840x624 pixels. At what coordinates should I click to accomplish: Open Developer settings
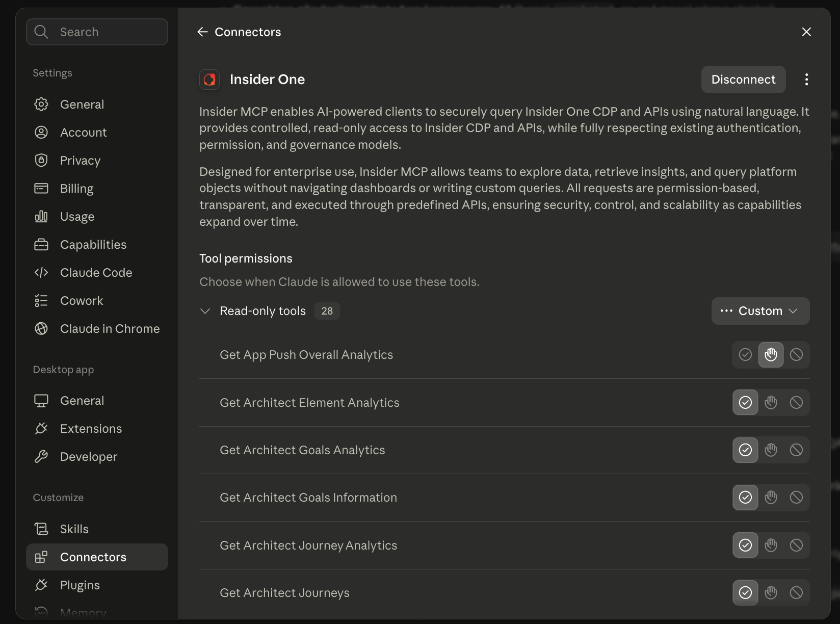97,456
